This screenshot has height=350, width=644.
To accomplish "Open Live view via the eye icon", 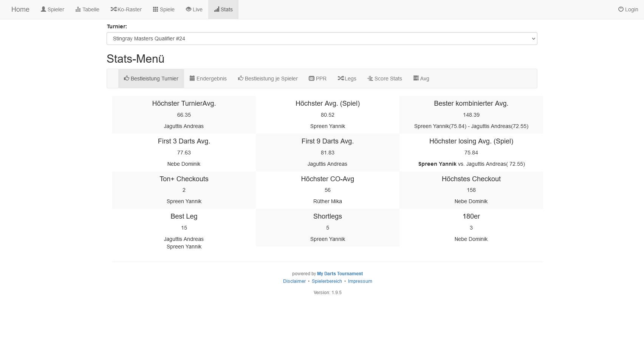I will pos(188,9).
